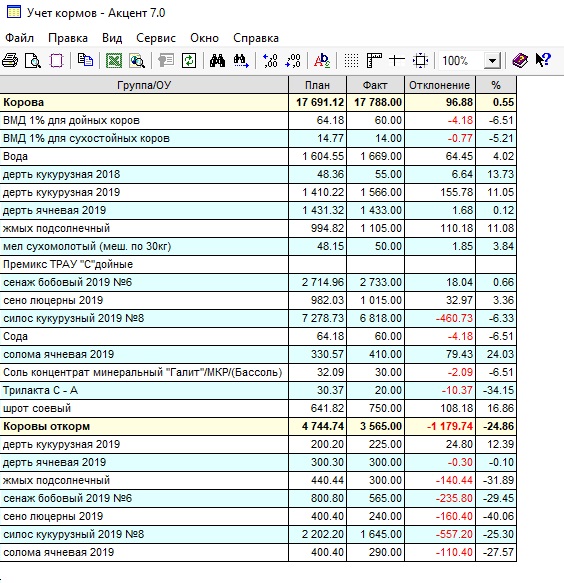
Task: Open the Сервис menu
Action: [156, 38]
